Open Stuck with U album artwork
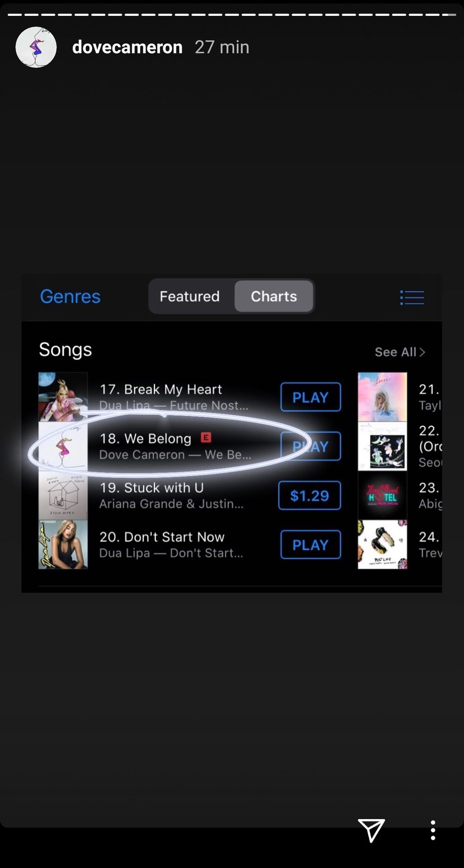The image size is (464, 868). (63, 495)
